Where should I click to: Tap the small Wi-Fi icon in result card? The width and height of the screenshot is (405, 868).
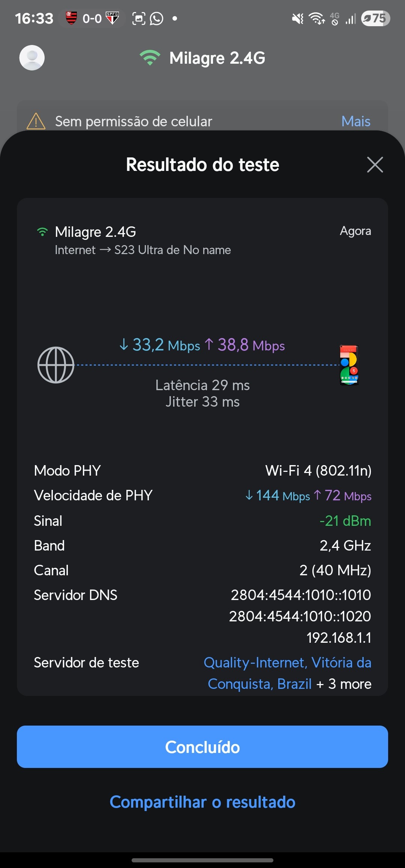(x=42, y=232)
